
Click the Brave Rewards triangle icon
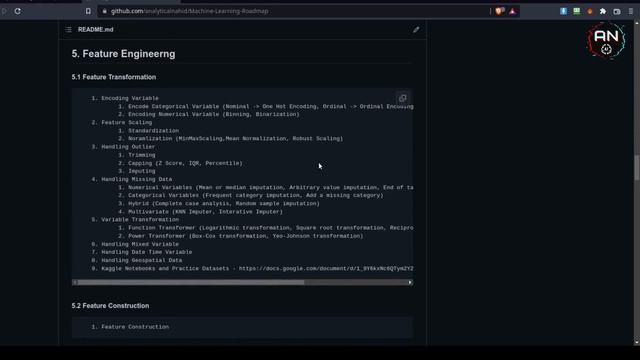(512, 11)
